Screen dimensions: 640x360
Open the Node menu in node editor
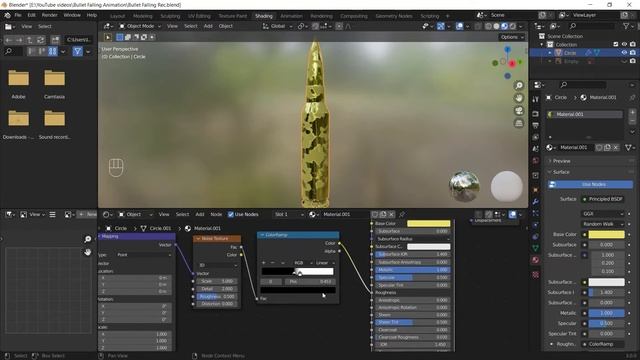pyautogui.click(x=216, y=214)
